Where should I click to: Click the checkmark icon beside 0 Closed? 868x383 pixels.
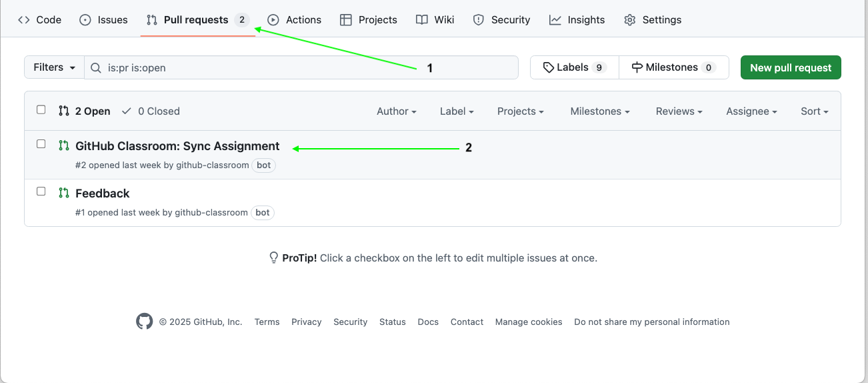127,111
